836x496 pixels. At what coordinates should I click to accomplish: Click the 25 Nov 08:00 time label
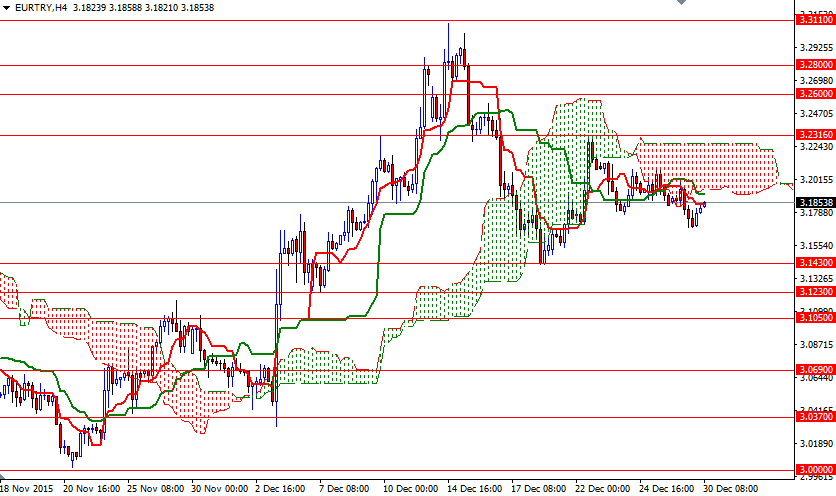[156, 489]
